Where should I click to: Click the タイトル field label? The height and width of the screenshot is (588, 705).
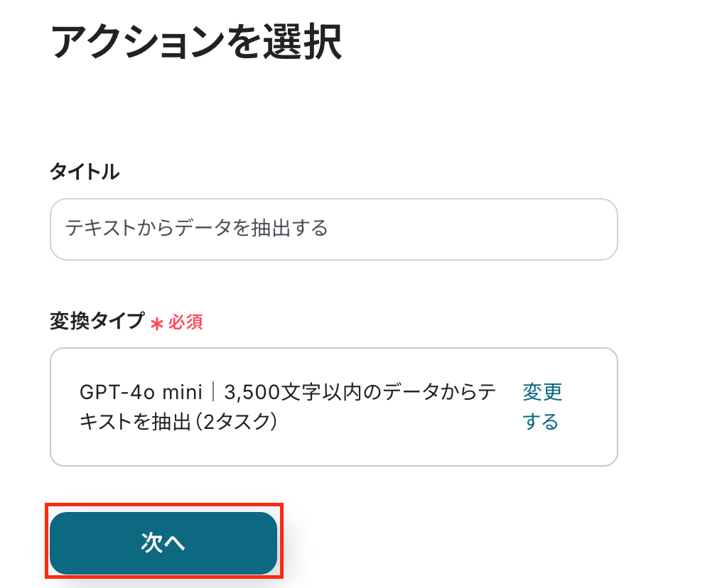(85, 171)
